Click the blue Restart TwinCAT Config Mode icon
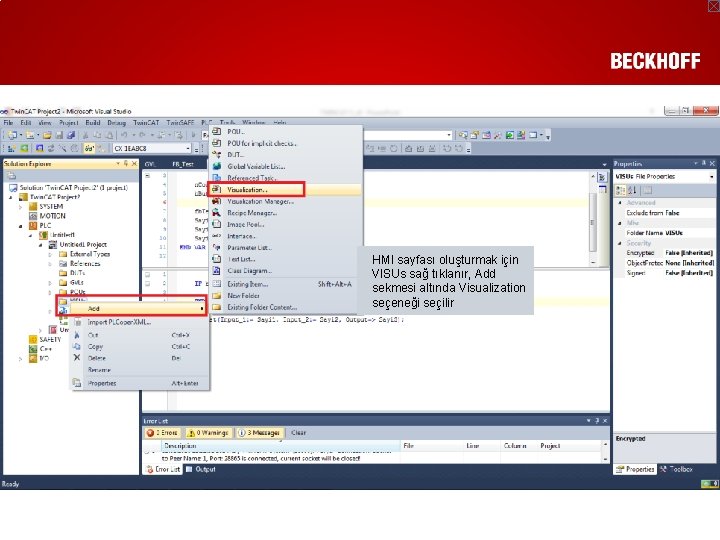This screenshot has height=540, width=720. point(39,148)
